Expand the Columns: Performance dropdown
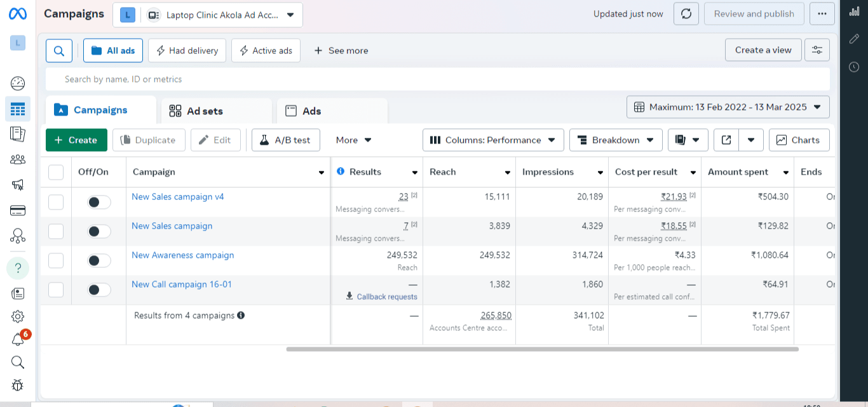This screenshot has height=407, width=868. 493,140
